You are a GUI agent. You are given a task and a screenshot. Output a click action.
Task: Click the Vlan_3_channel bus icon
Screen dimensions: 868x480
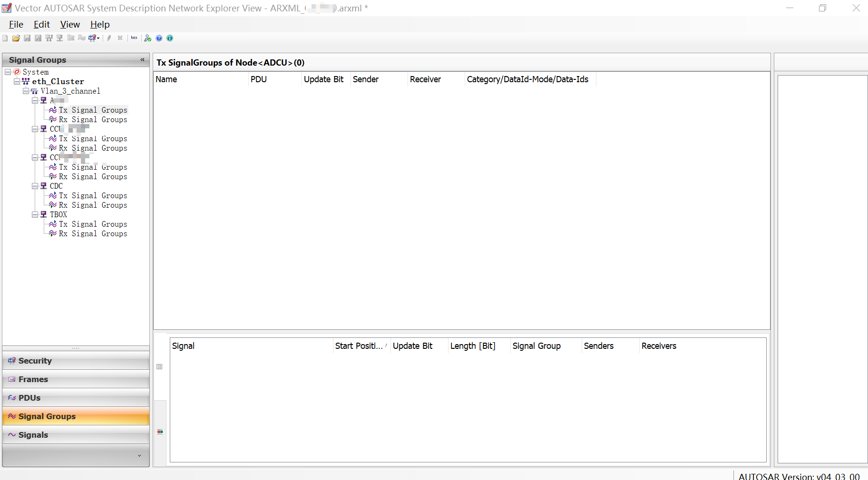pyautogui.click(x=34, y=91)
